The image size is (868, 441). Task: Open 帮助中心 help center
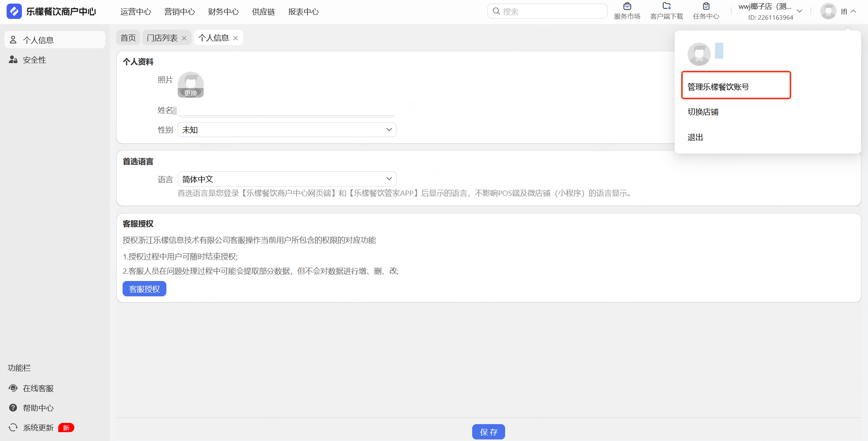pos(38,408)
